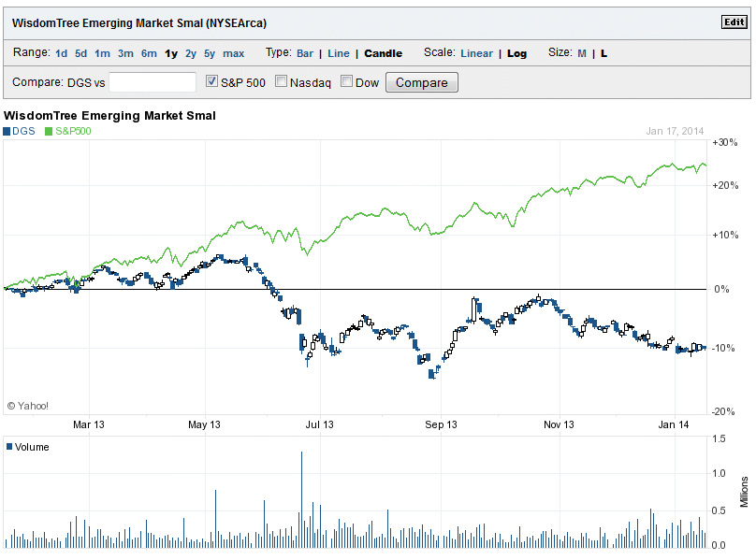Click the Jan 17, 2014 date label

click(675, 131)
